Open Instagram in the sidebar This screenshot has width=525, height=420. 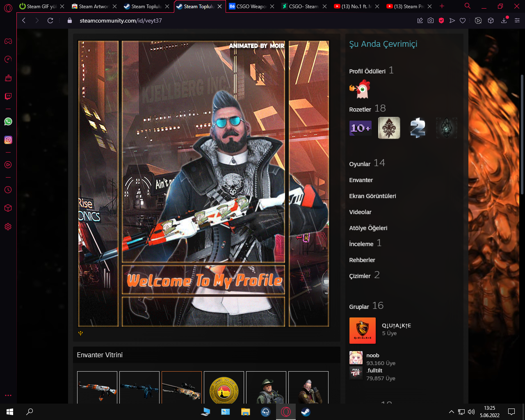8,140
